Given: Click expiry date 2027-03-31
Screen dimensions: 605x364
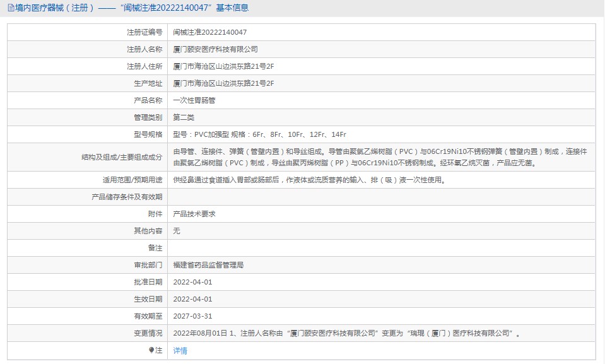Looking at the screenshot, I should (x=192, y=316).
